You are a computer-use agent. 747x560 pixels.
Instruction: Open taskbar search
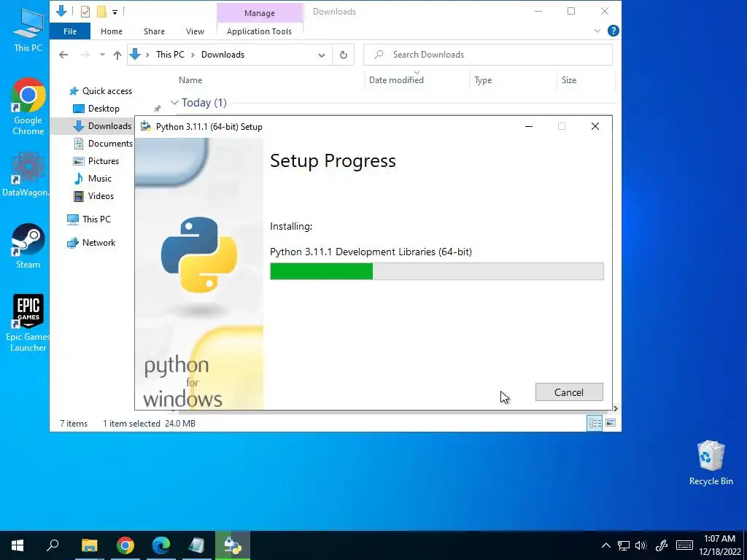click(x=53, y=545)
